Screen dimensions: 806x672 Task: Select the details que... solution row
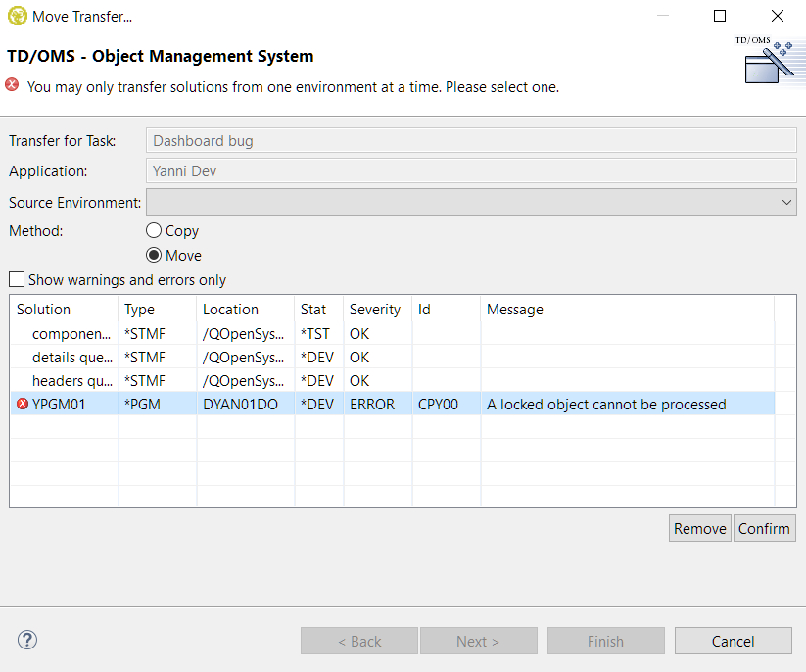pyautogui.click(x=71, y=357)
